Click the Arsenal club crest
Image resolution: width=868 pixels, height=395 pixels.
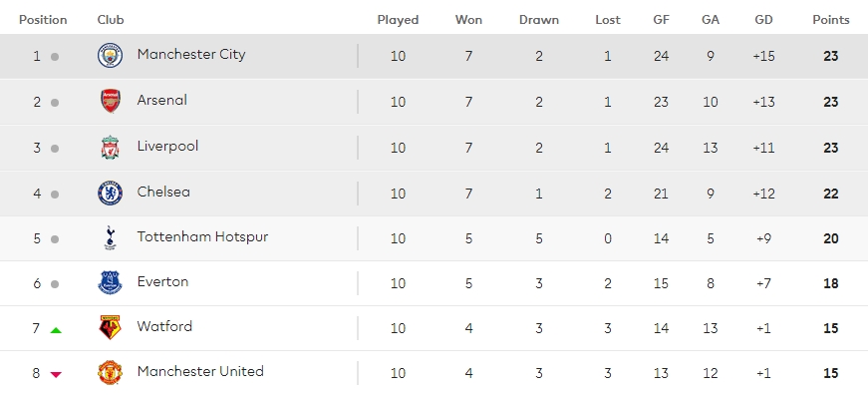click(x=111, y=102)
